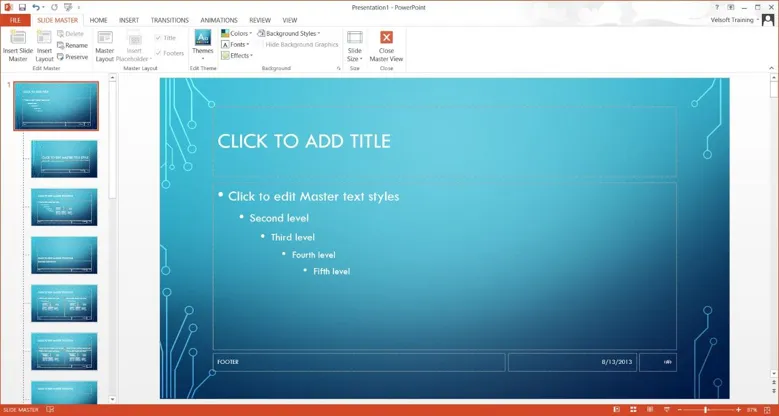The width and height of the screenshot is (779, 416).
Task: Click thumbnail pane scroll down arrow
Action: point(112,399)
